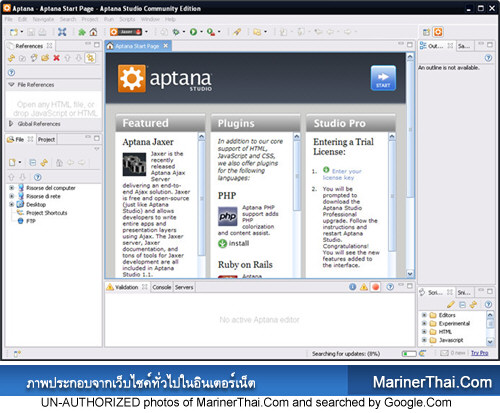Viewport: 500px width, 413px height.
Task: Click the help icon in File view toolbar
Action: point(38,177)
